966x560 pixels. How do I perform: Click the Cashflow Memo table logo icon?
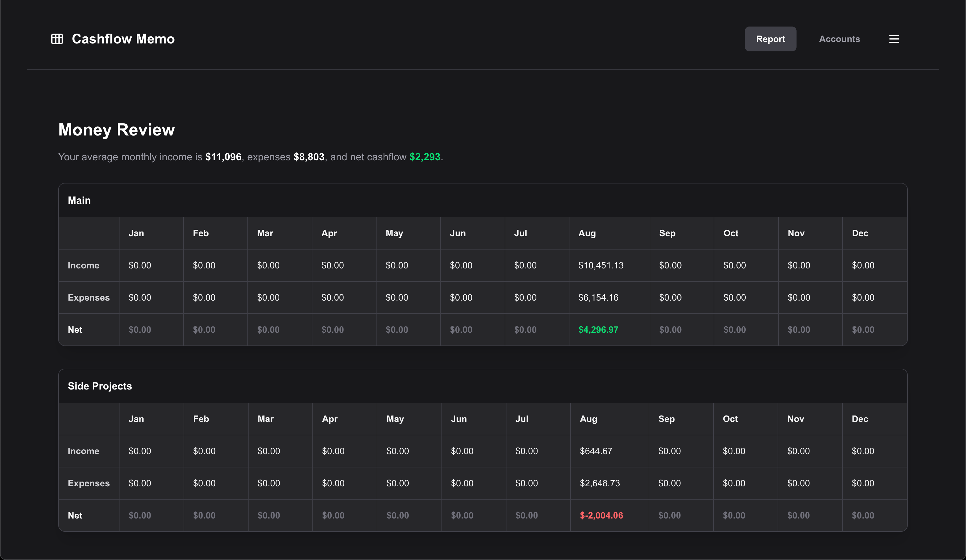(x=57, y=39)
